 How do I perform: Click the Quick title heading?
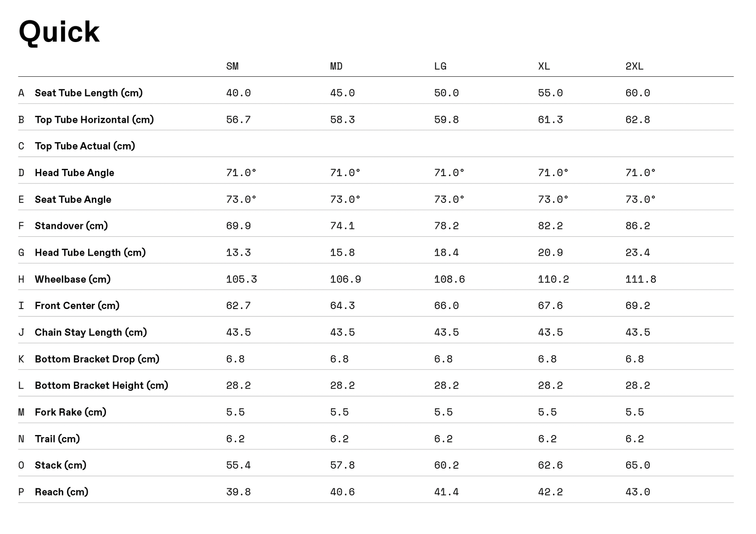click(x=59, y=32)
